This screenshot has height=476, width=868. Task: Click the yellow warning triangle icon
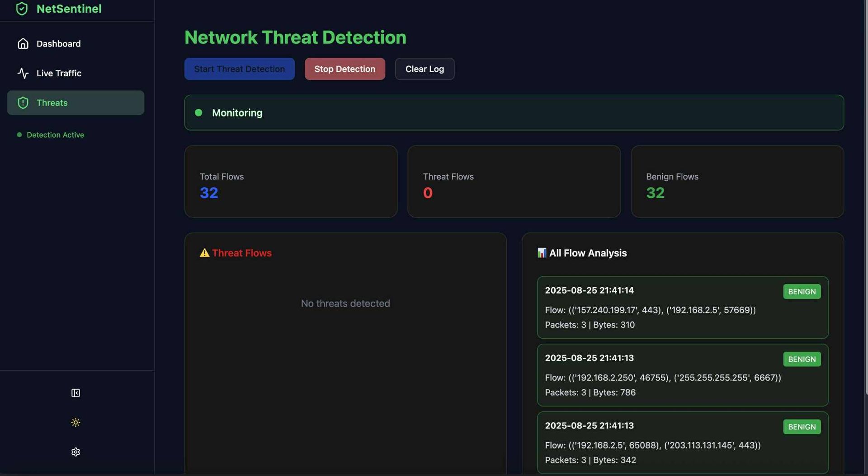[204, 253]
